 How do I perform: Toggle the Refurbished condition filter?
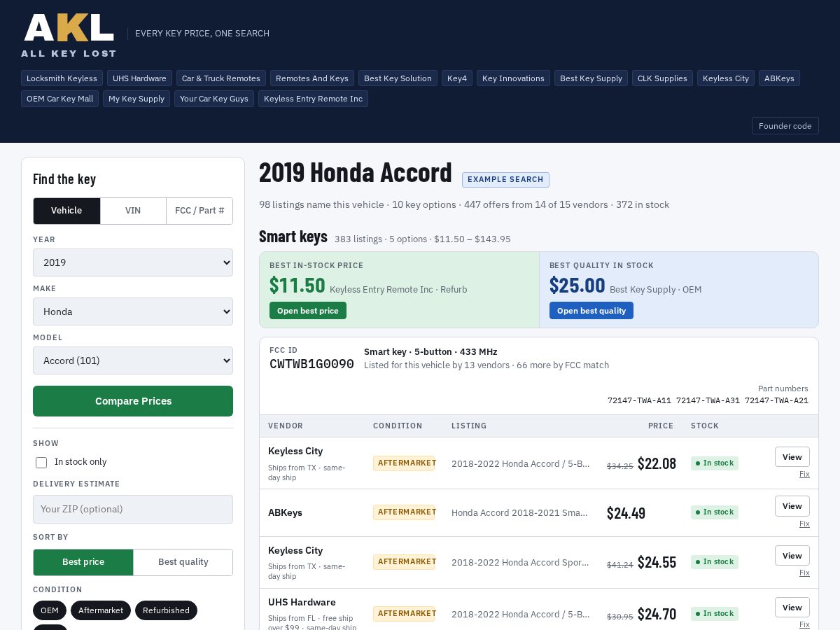click(166, 610)
